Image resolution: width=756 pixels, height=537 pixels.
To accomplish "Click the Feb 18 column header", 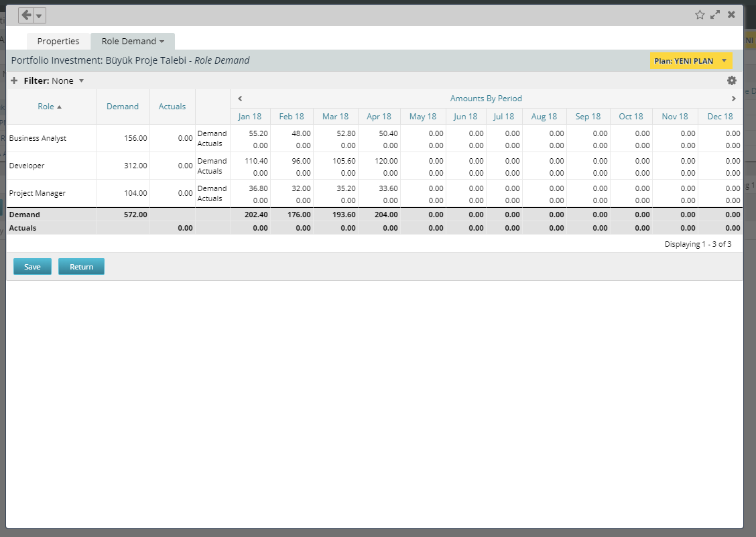I will pyautogui.click(x=292, y=116).
